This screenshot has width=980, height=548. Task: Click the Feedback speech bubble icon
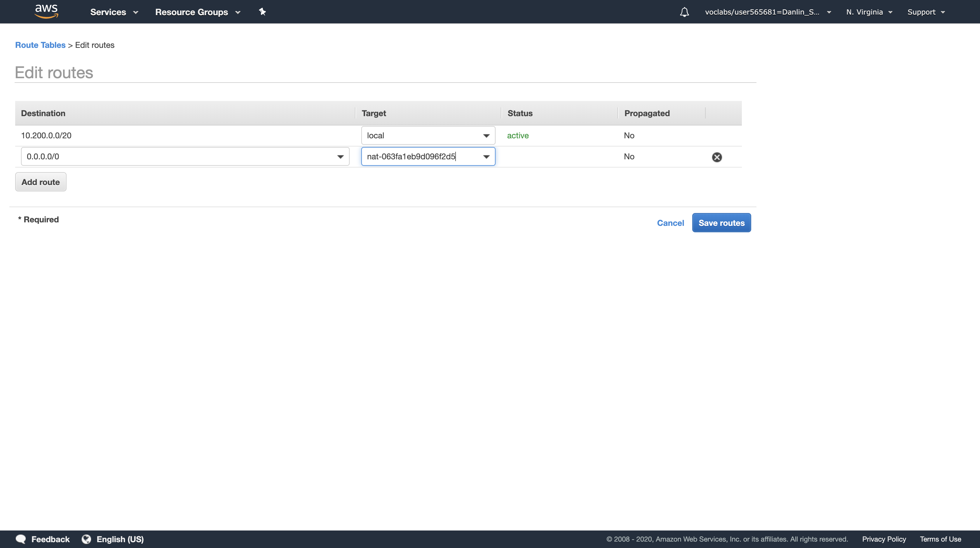[x=20, y=539]
